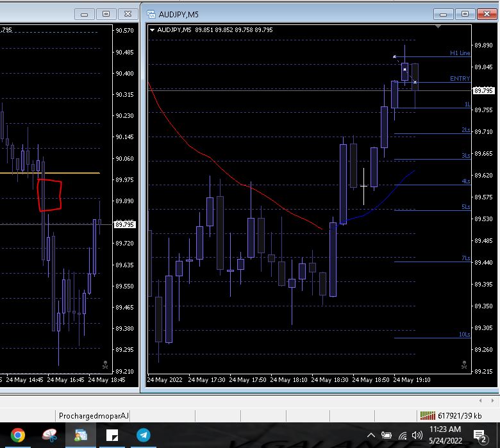Open Telegram from the taskbar
Image resolution: width=500 pixels, height=448 pixels.
click(x=144, y=435)
